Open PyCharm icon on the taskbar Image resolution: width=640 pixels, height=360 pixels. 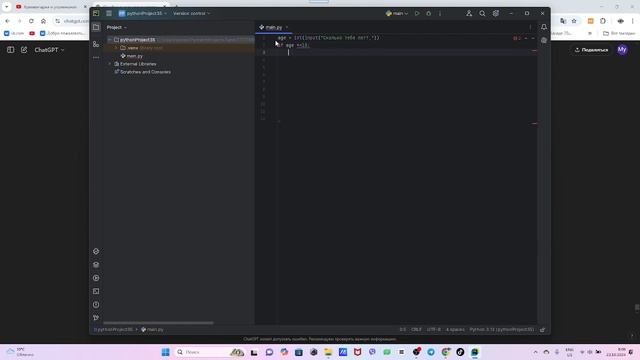pyautogui.click(x=475, y=352)
